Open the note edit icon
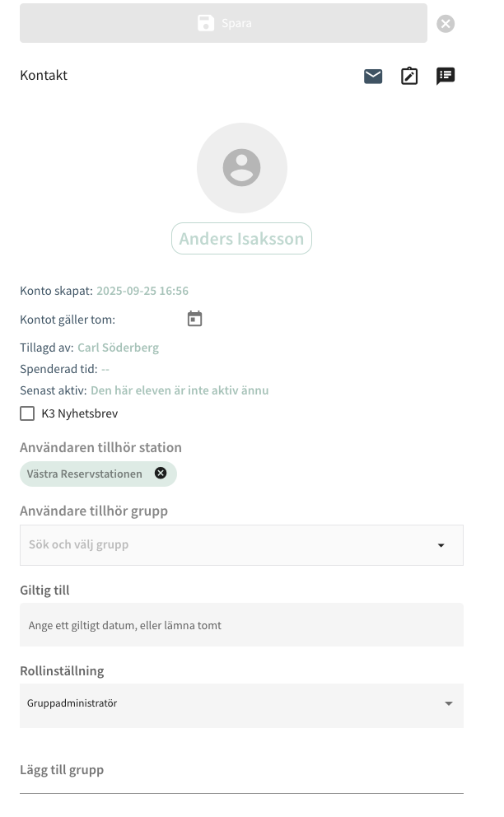Image resolution: width=504 pixels, height=817 pixels. click(409, 77)
